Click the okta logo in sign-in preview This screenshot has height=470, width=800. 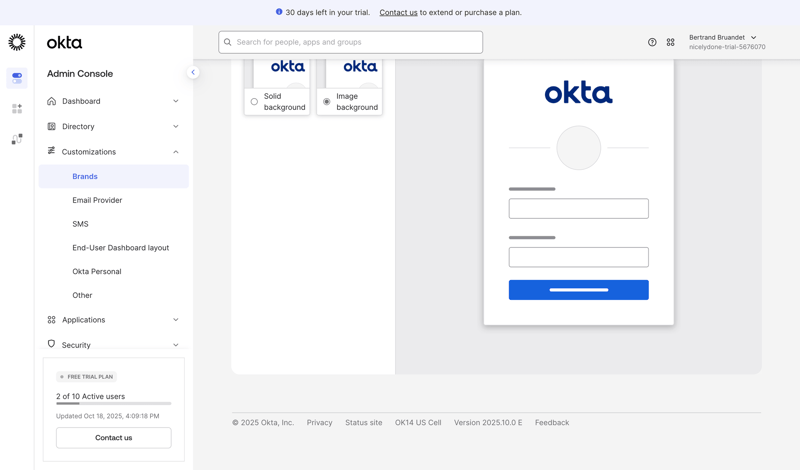pos(579,93)
